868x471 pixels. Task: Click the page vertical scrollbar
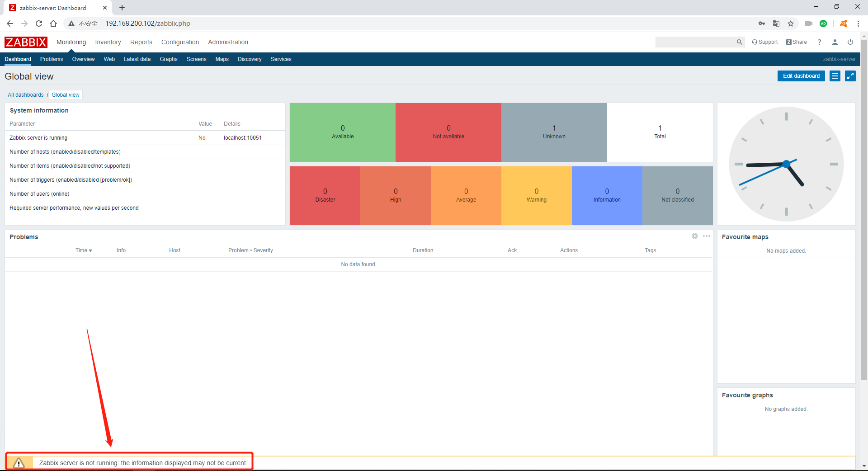point(864,210)
